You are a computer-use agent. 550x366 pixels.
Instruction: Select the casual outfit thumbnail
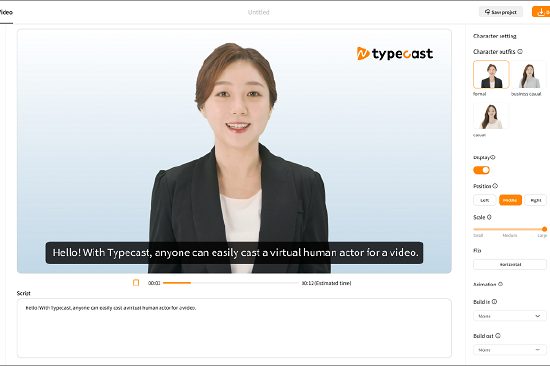(x=491, y=116)
